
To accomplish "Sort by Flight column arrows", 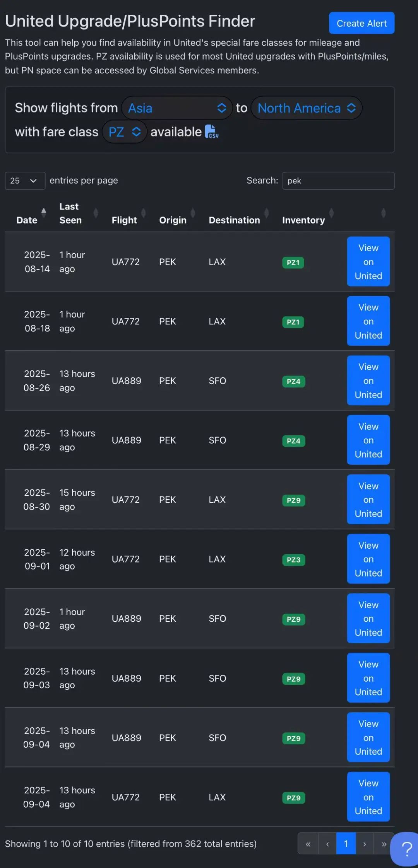I will [x=144, y=213].
